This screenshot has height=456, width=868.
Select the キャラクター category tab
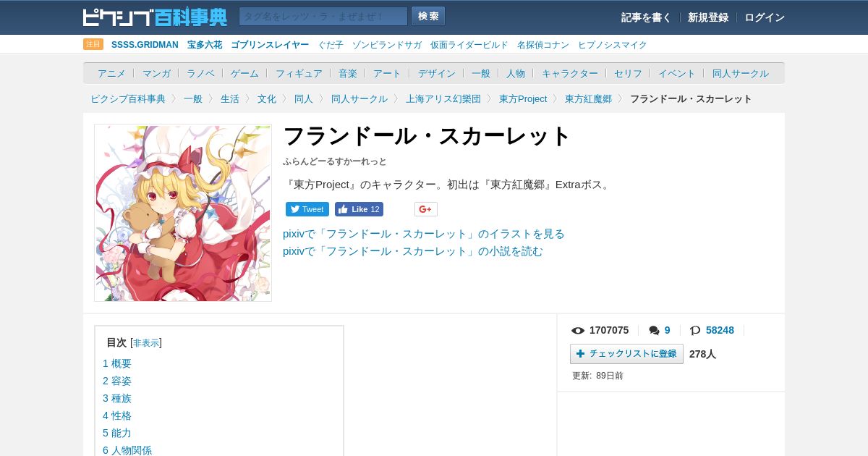[x=570, y=74]
